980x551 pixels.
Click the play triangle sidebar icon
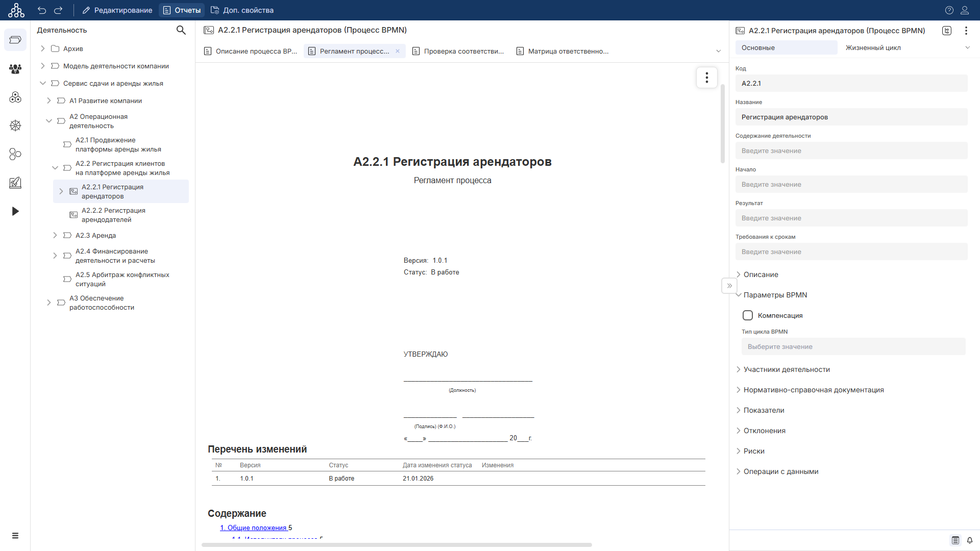click(x=15, y=211)
